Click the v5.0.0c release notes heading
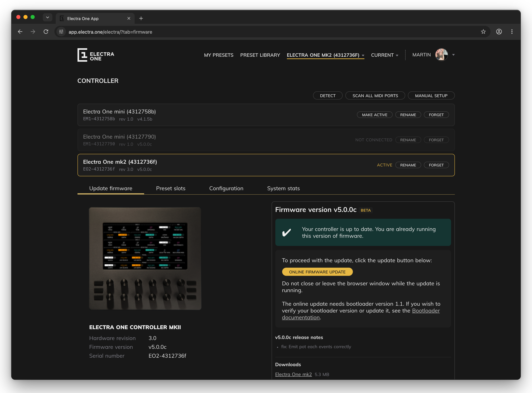532x393 pixels. tap(299, 337)
